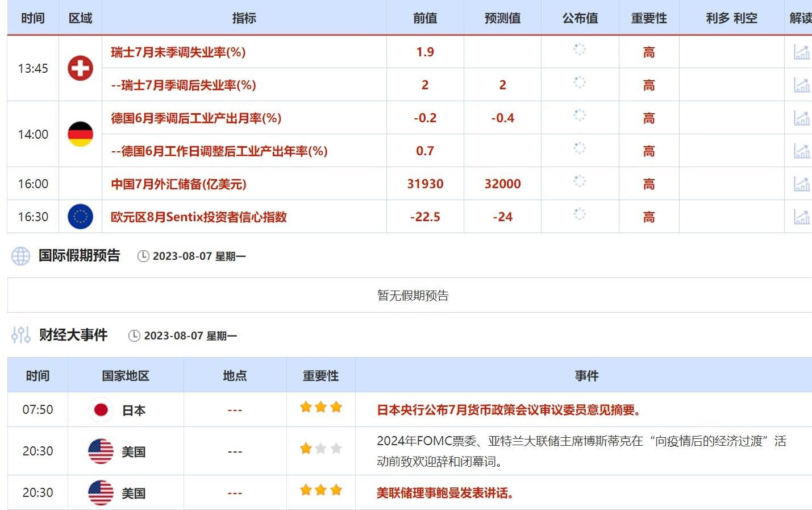Click the 公布值 column header
The image size is (812, 510).
(580, 18)
